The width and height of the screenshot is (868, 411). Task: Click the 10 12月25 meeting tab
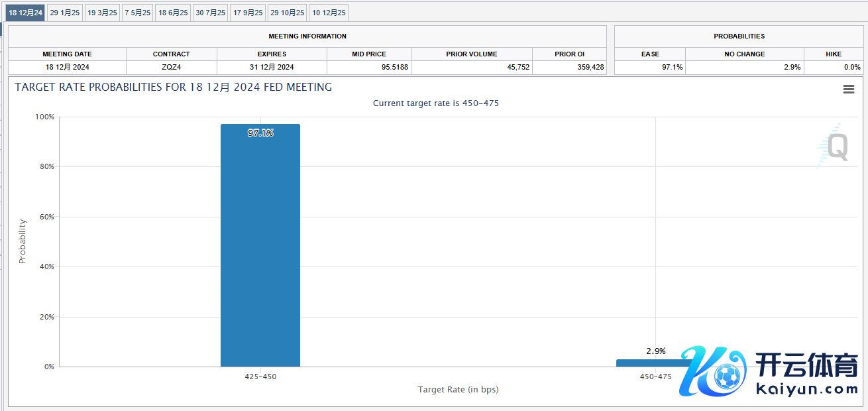tap(329, 13)
